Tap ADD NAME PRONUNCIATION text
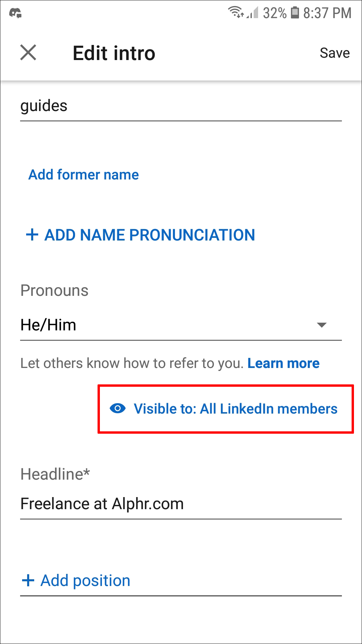The height and width of the screenshot is (644, 362). (x=149, y=235)
